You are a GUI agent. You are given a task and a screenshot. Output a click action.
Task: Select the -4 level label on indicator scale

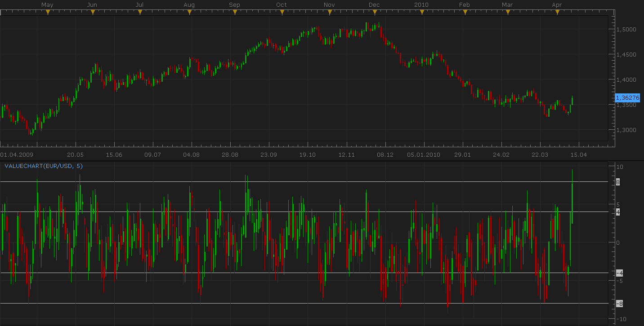coord(619,273)
